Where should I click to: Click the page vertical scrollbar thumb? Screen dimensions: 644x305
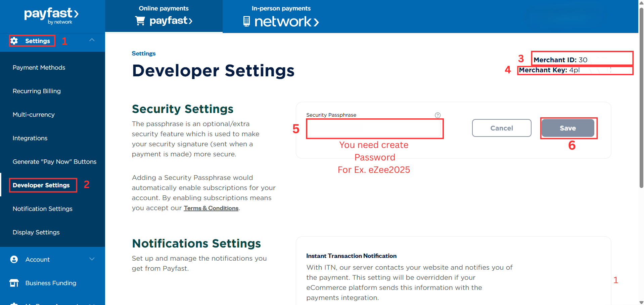[641, 98]
